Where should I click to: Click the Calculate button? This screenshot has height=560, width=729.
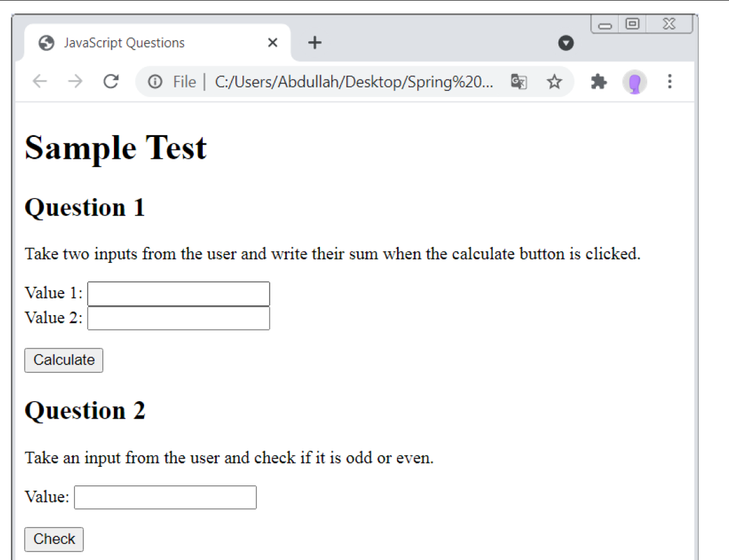click(x=64, y=360)
